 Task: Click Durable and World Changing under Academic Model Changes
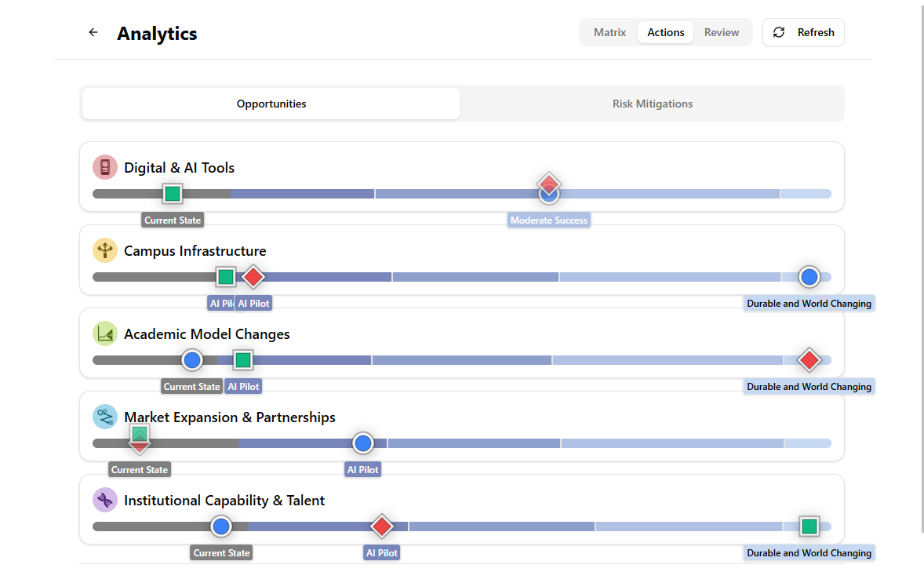pyautogui.click(x=809, y=386)
